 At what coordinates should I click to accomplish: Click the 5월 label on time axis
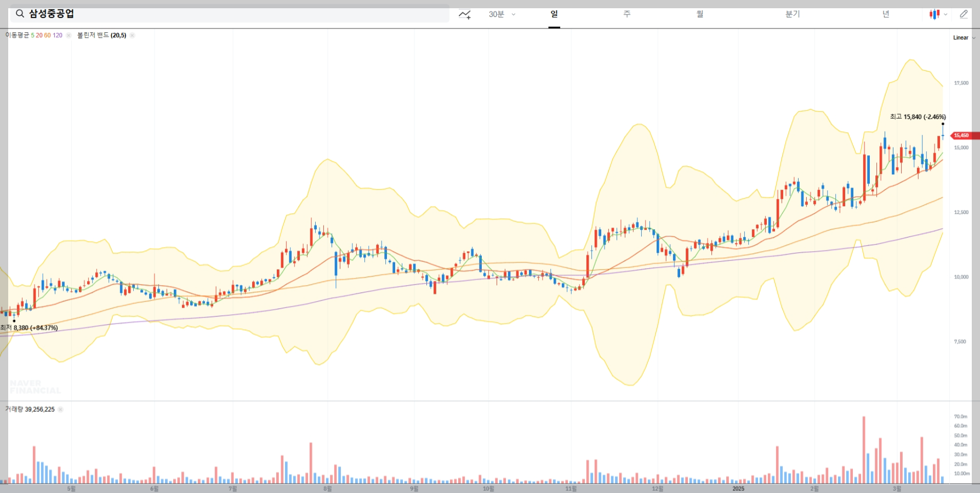(71, 489)
